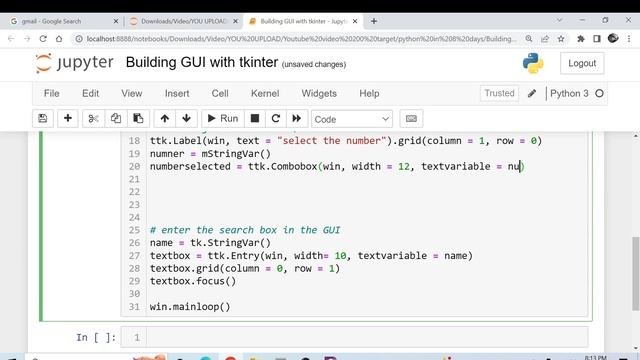
Task: Click the Python 3 kernel name
Action: pyautogui.click(x=569, y=93)
